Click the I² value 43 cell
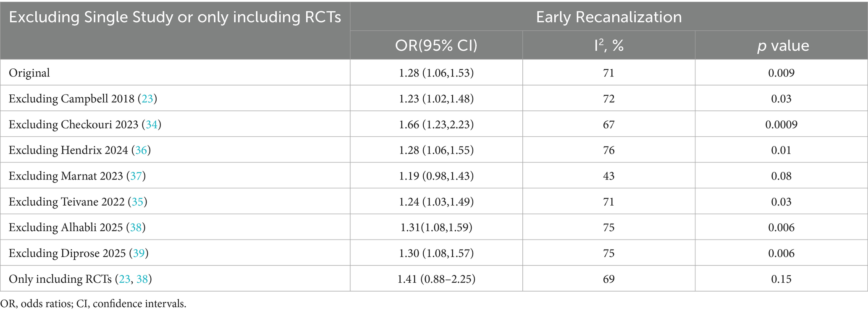Viewport: 868px width, 313px height. [x=608, y=176]
